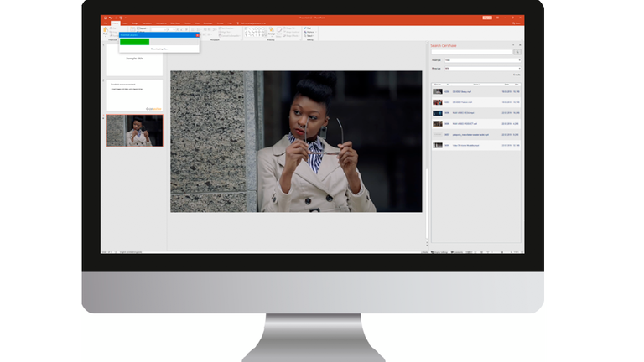Viewport: 644px width, 362px height.
Task: Close the Search Censhare pane
Action: (520, 45)
